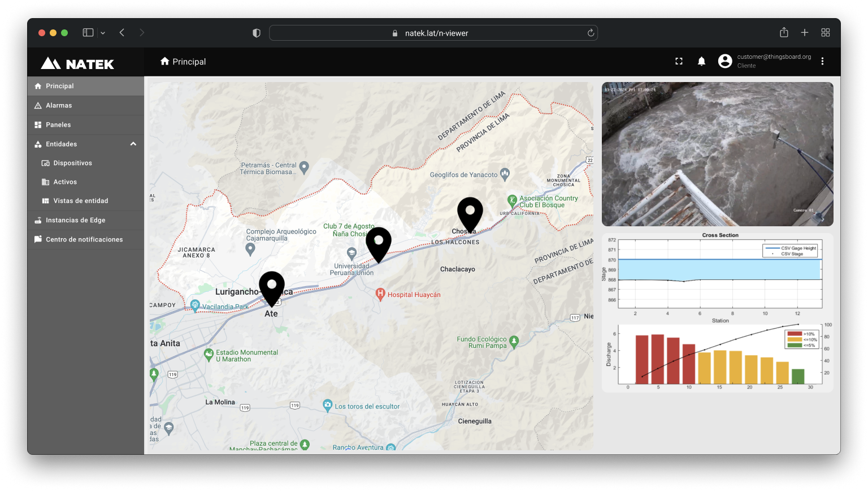Open a new browser tab
The image size is (868, 491).
click(805, 33)
